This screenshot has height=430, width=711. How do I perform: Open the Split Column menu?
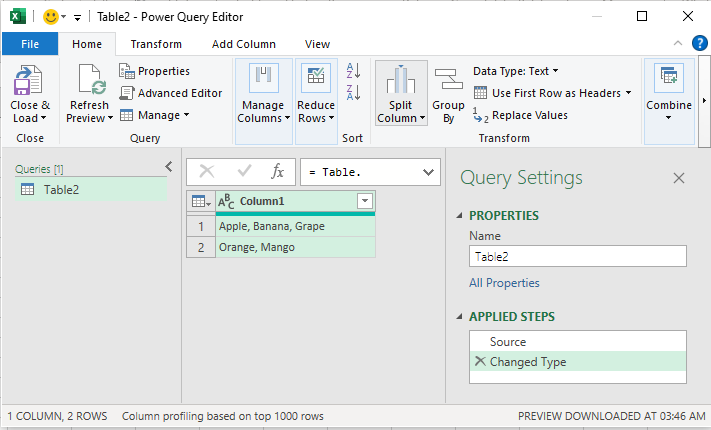click(401, 93)
